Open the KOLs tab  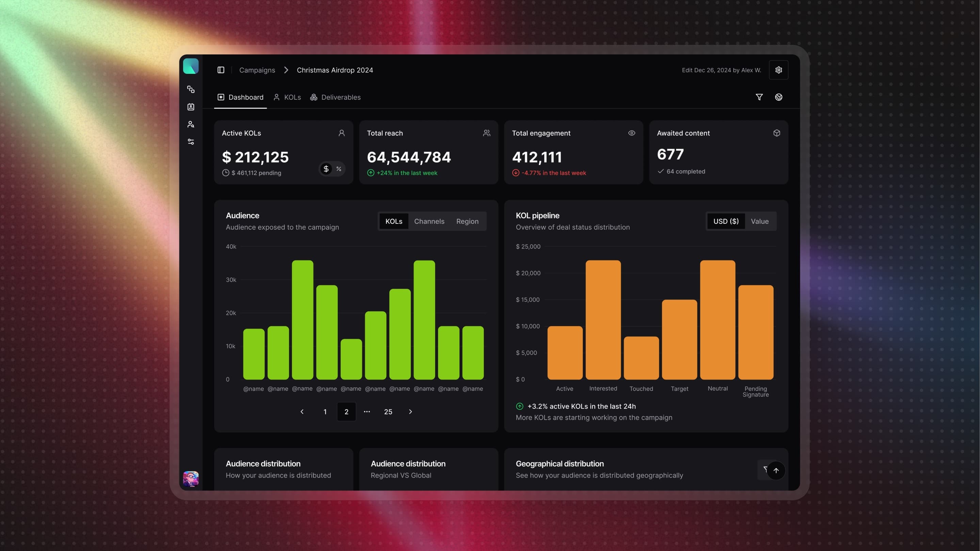tap(287, 97)
